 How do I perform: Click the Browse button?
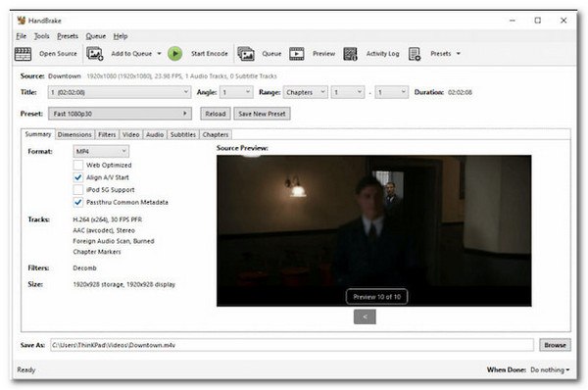555,345
